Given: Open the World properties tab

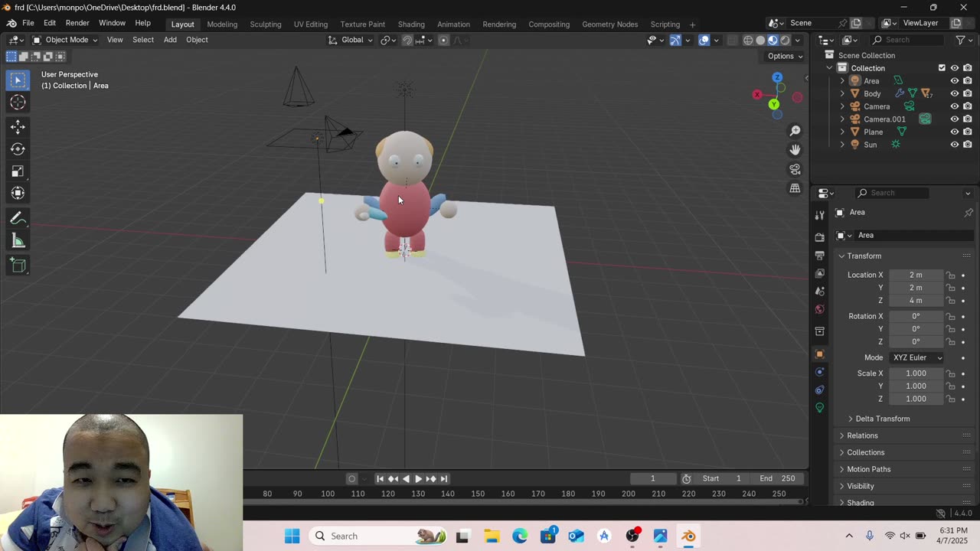Looking at the screenshot, I should pos(819,309).
